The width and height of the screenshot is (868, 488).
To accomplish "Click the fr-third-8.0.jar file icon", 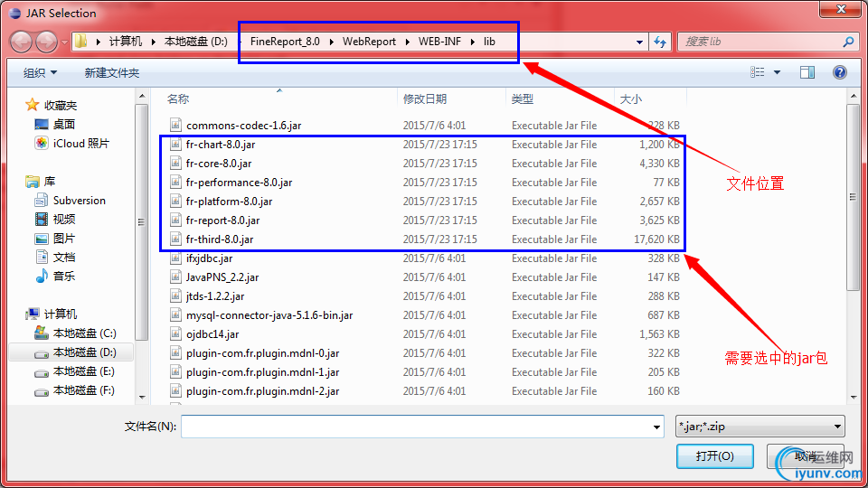I will click(175, 239).
